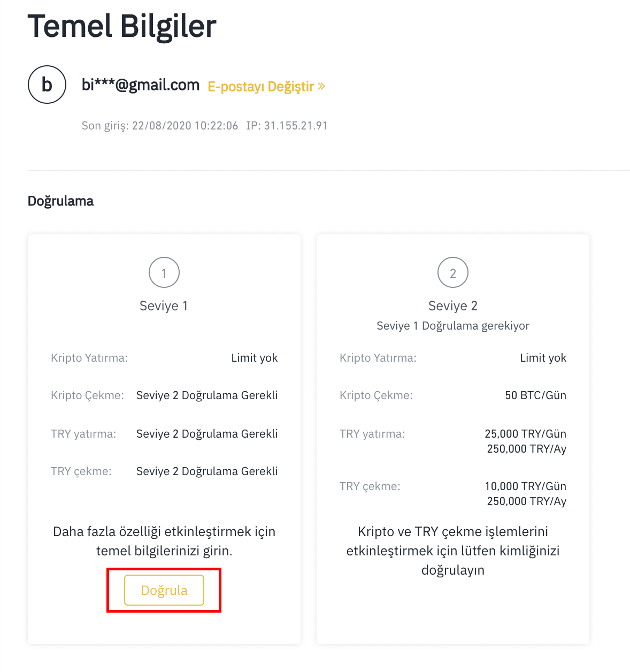This screenshot has height=672, width=630.
Task: Click the Temel Bilgiler page title
Action: pos(122,26)
